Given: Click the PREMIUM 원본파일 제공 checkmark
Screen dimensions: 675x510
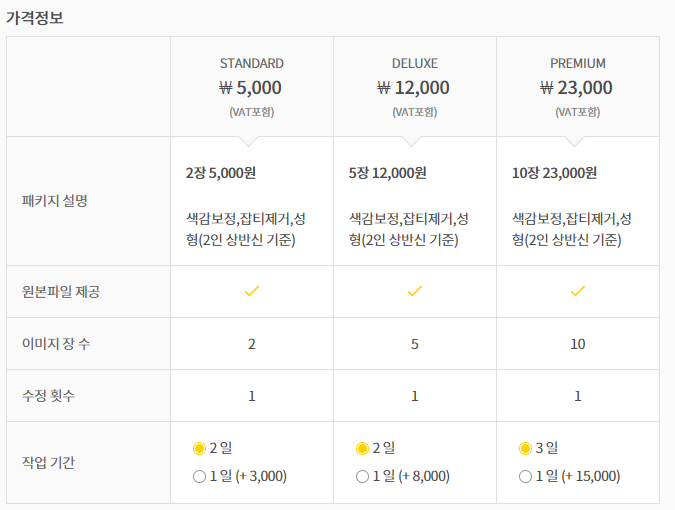Looking at the screenshot, I should click(x=578, y=291).
